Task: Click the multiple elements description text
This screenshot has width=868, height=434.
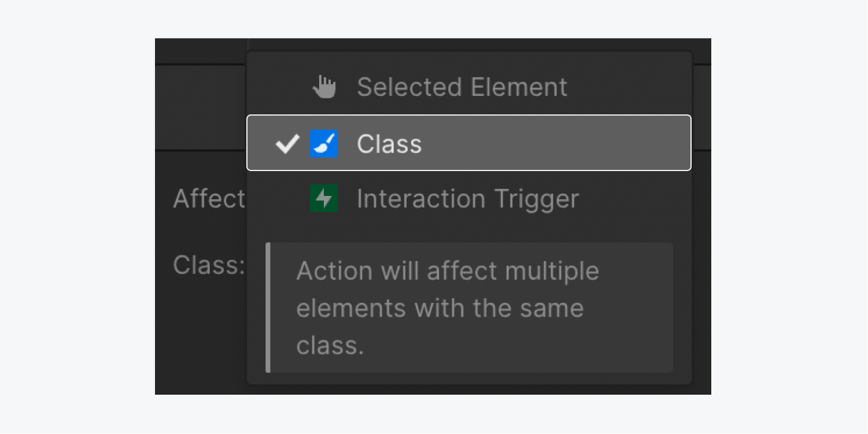Action: click(x=447, y=307)
